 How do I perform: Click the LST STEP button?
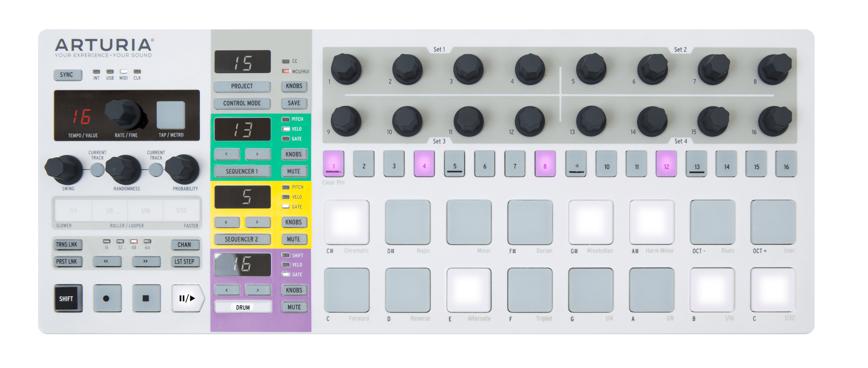(185, 261)
